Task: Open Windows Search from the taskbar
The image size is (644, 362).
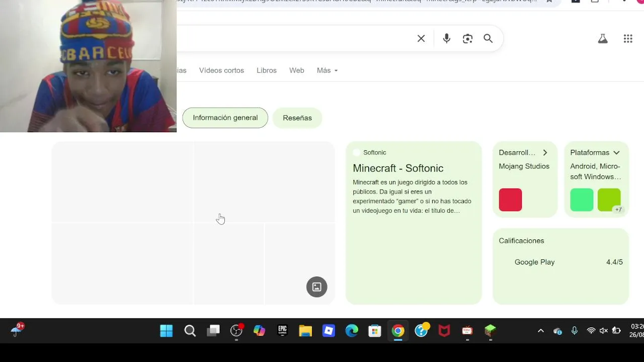Action: (x=190, y=331)
